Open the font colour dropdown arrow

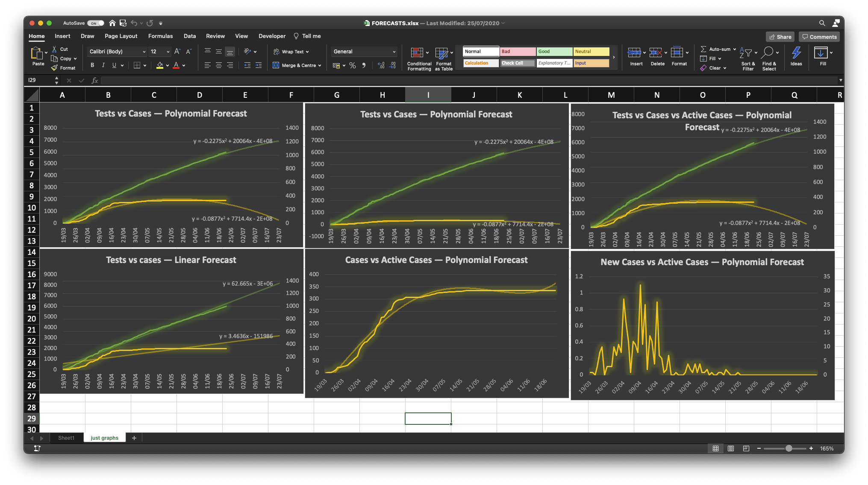coord(183,65)
